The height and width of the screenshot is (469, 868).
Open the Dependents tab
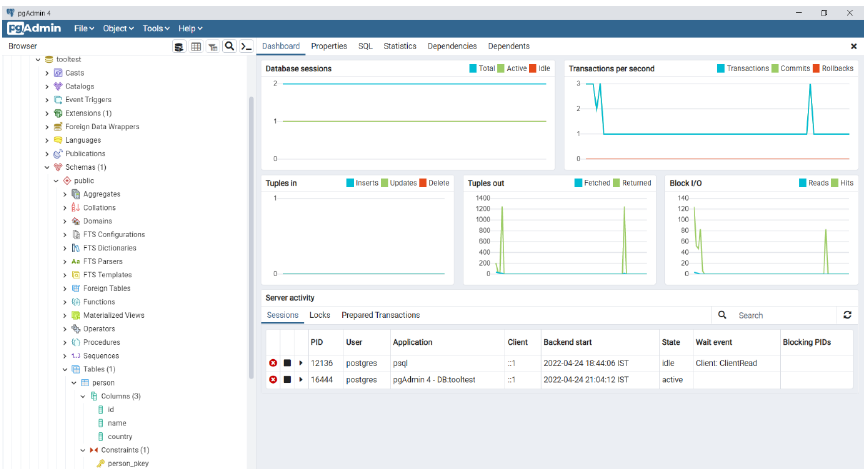click(x=509, y=46)
